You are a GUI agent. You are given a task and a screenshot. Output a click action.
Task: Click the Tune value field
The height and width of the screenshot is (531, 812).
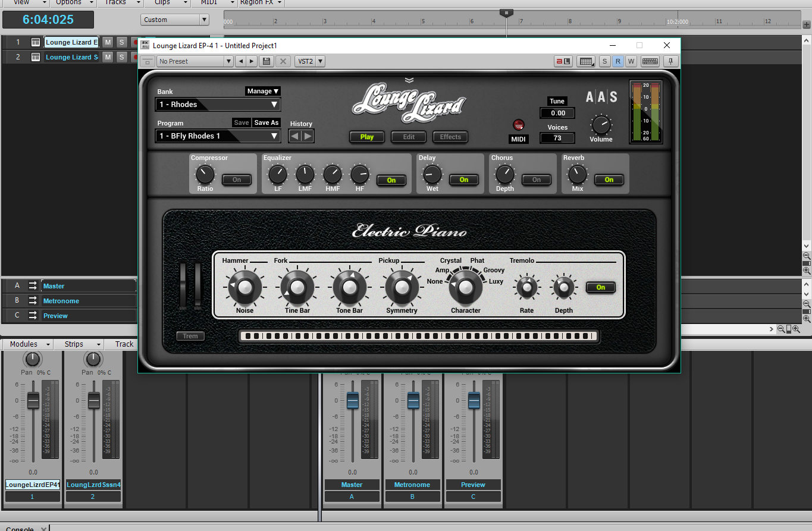(557, 113)
